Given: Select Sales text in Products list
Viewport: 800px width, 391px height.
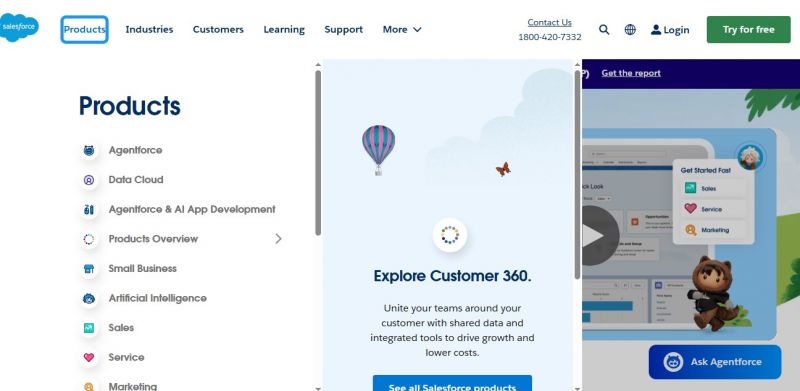Looking at the screenshot, I should [x=121, y=328].
